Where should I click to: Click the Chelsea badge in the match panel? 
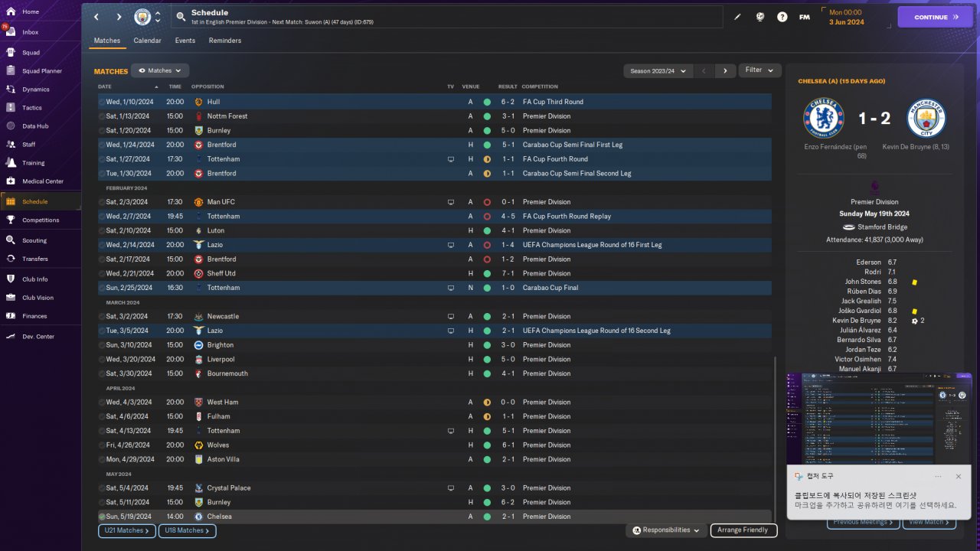[x=823, y=118]
